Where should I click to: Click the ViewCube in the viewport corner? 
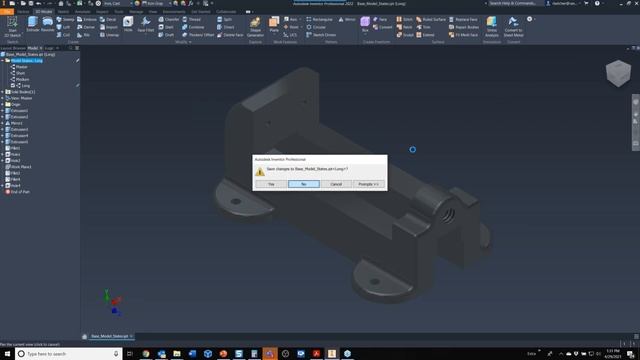point(618,73)
